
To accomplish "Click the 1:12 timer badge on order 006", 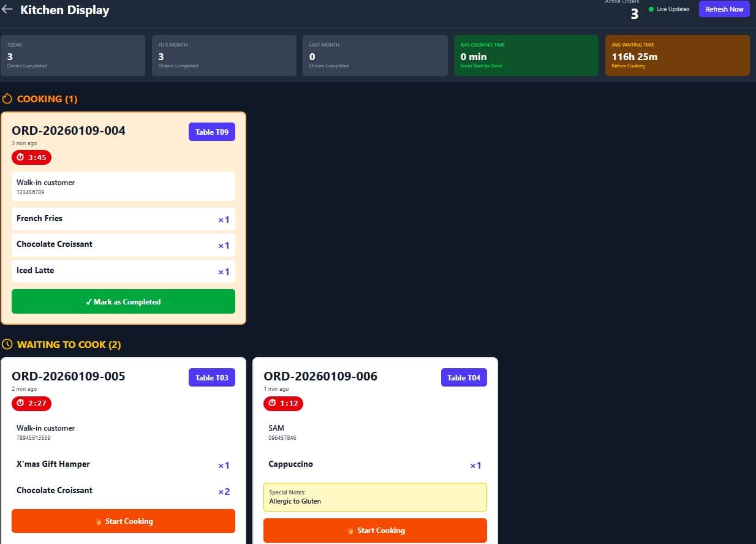I will coord(283,403).
